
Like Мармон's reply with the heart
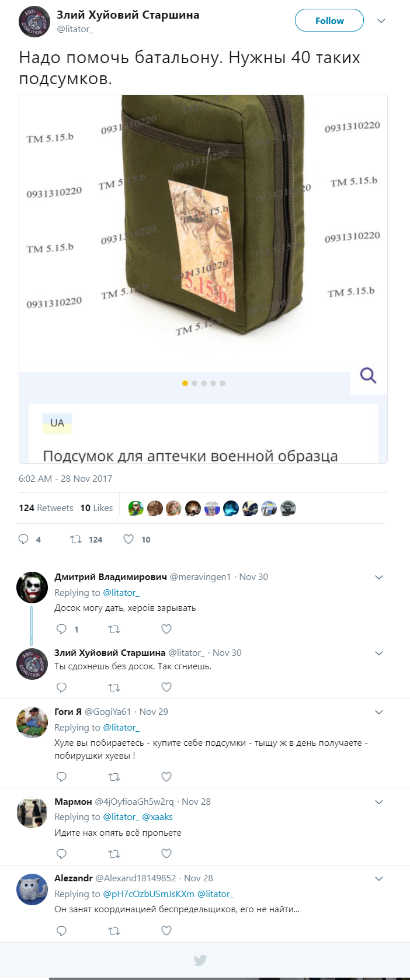click(166, 853)
